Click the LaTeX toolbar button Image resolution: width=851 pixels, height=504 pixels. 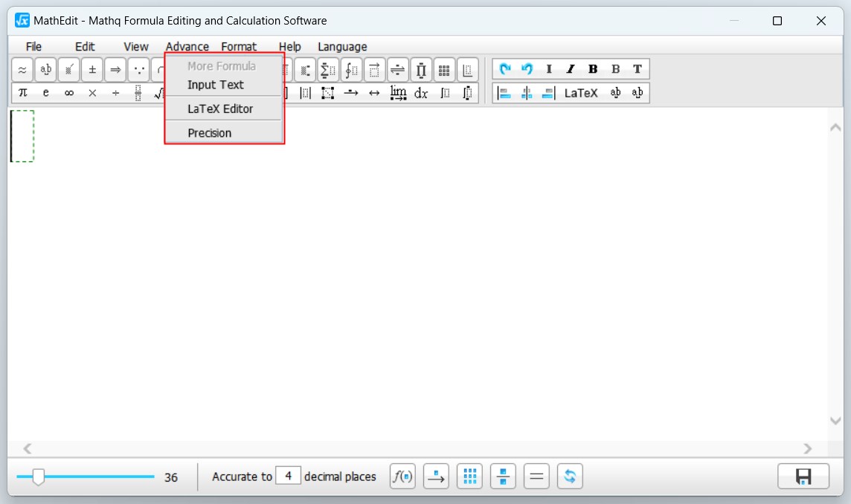click(x=581, y=93)
